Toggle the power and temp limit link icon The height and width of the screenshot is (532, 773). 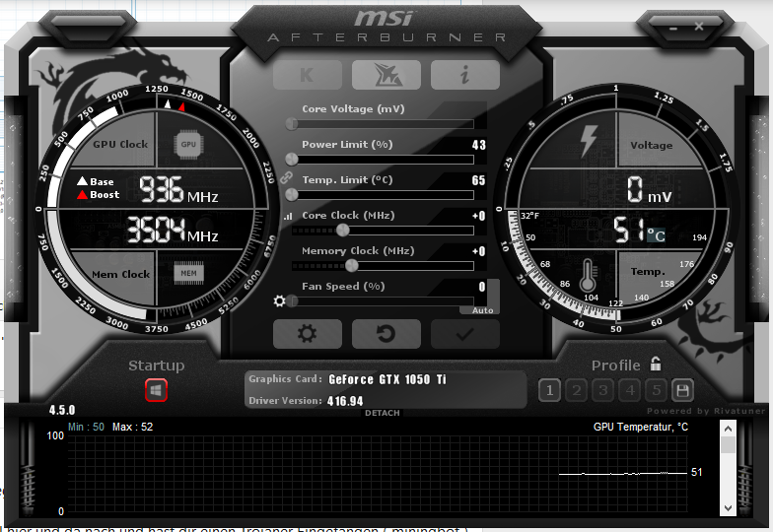(x=286, y=177)
